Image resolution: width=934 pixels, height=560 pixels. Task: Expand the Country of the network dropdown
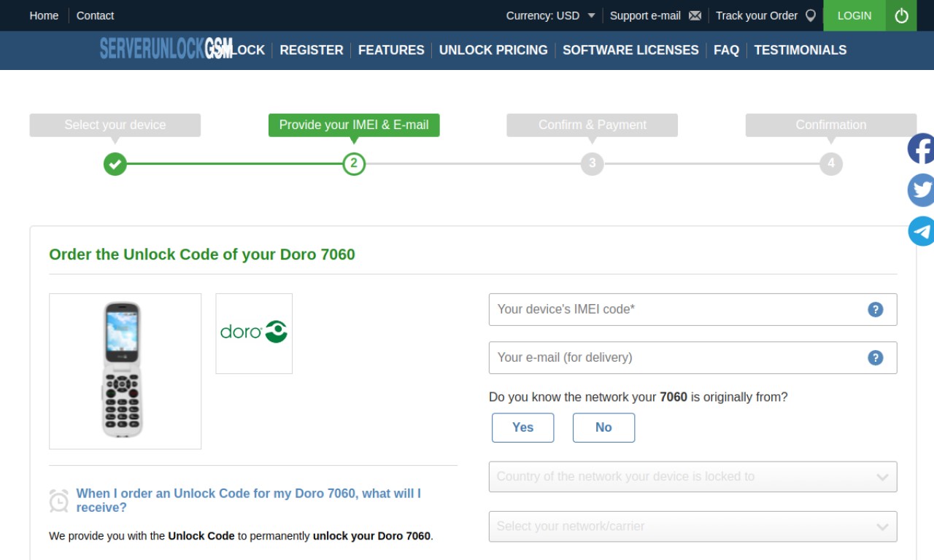(x=692, y=477)
